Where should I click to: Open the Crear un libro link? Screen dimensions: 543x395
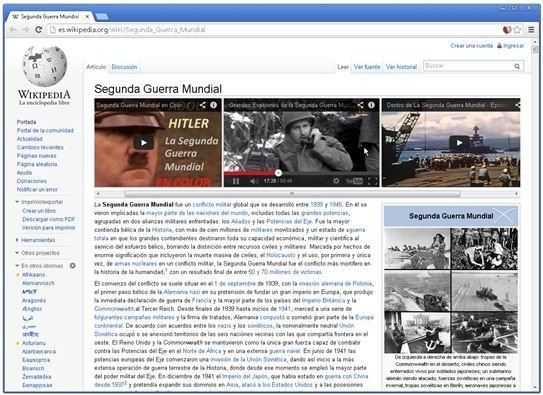click(x=39, y=211)
